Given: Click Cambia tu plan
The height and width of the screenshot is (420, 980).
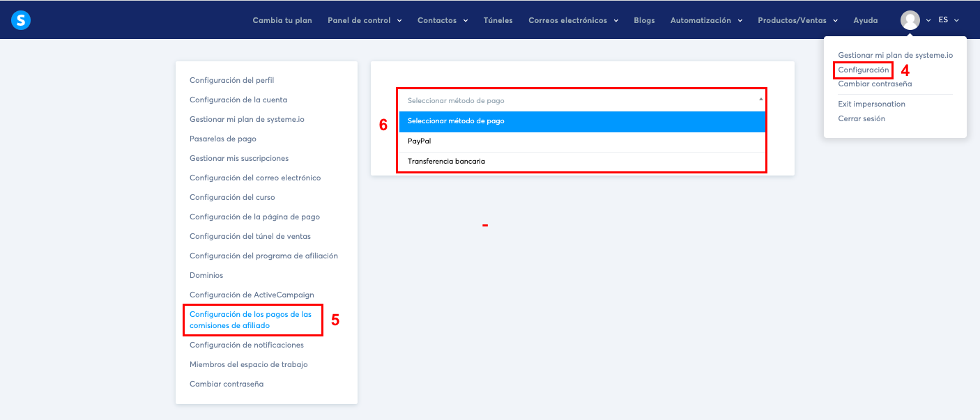Looking at the screenshot, I should click(x=282, y=20).
